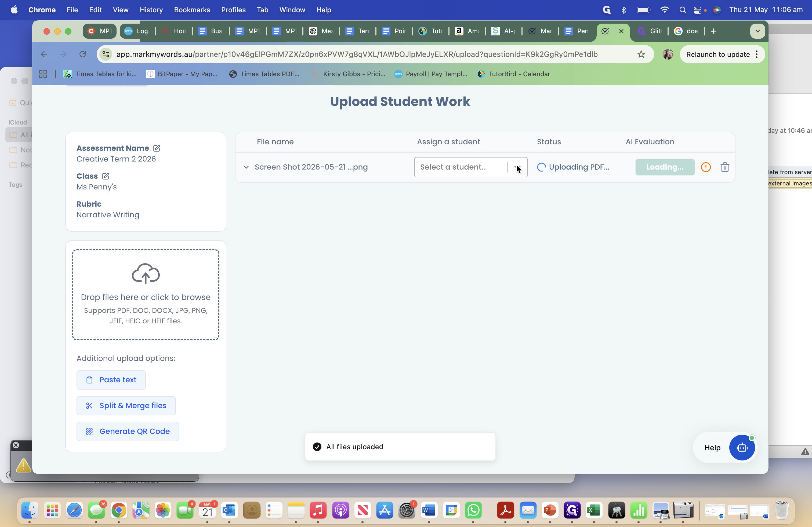
Task: Switch to the Ama Amazon tab
Action: [467, 31]
